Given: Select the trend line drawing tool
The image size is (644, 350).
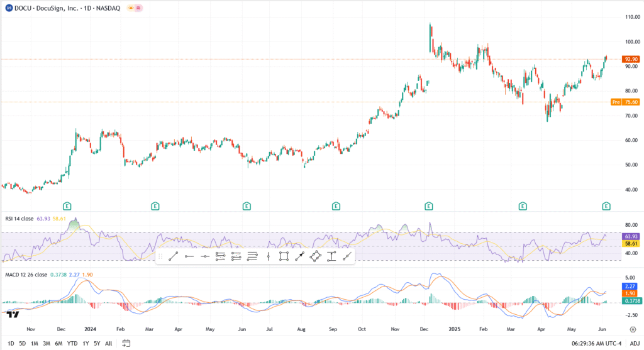Looking at the screenshot, I should coord(174,256).
